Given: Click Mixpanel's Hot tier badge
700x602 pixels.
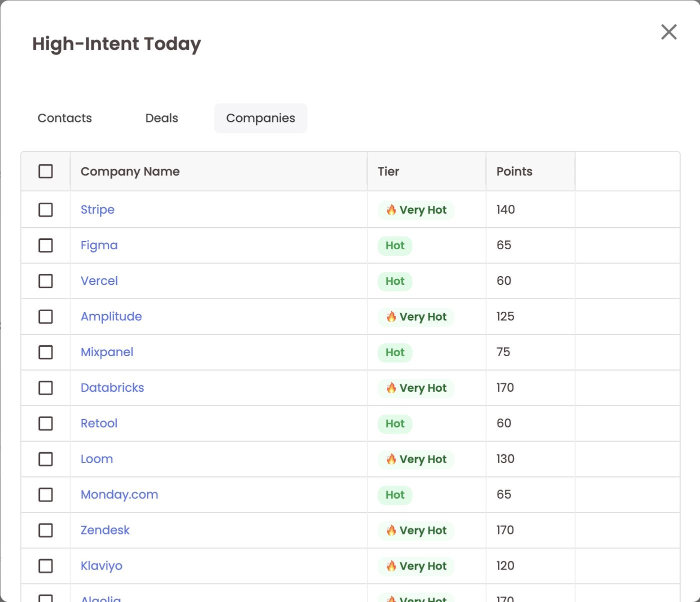Looking at the screenshot, I should [x=395, y=352].
